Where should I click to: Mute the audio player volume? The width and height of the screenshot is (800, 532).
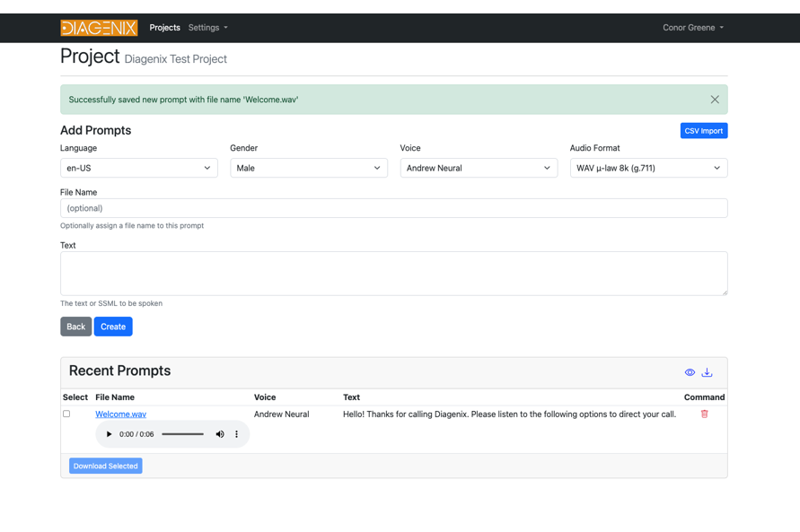[220, 434]
